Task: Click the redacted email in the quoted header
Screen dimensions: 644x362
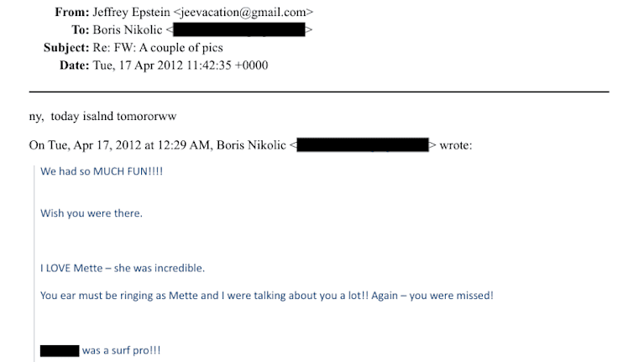Action: 363,145
